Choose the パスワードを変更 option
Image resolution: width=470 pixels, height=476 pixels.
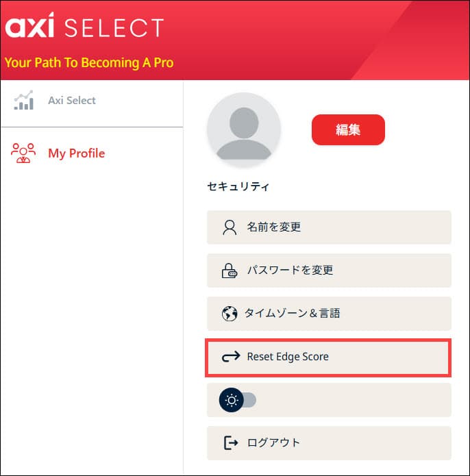click(x=290, y=271)
